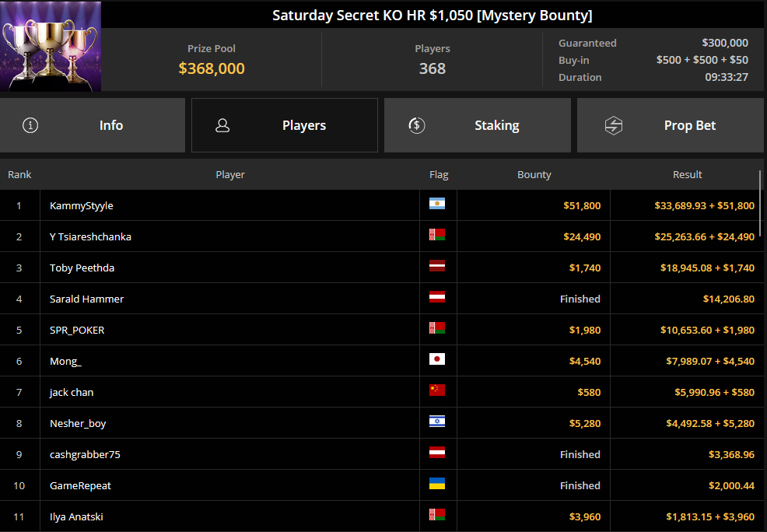
Task: Select player Mong_
Action: pos(65,362)
